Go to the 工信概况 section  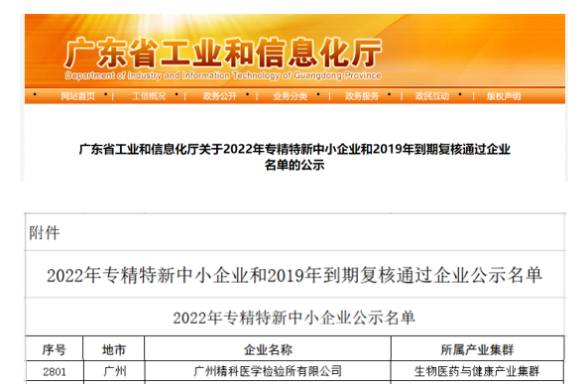click(149, 96)
